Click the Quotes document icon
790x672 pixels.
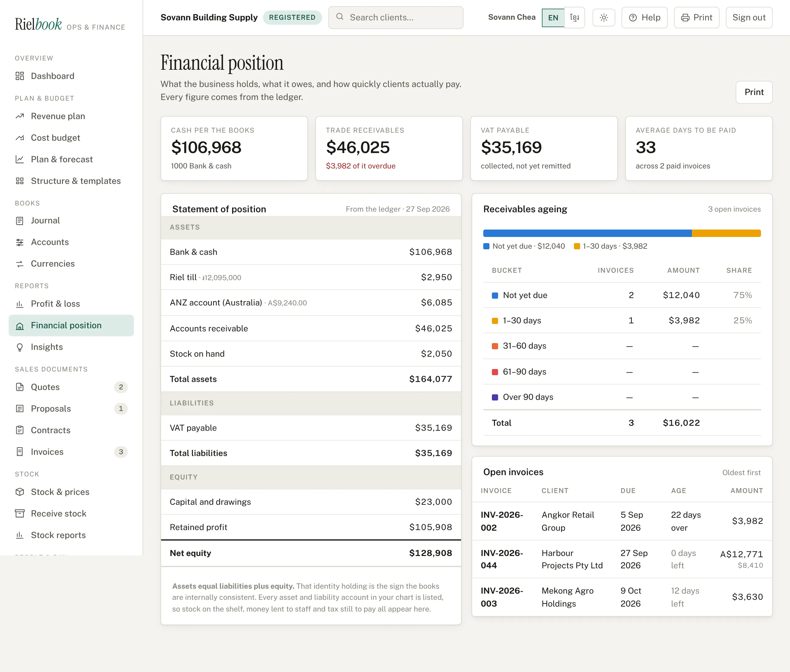(x=20, y=387)
